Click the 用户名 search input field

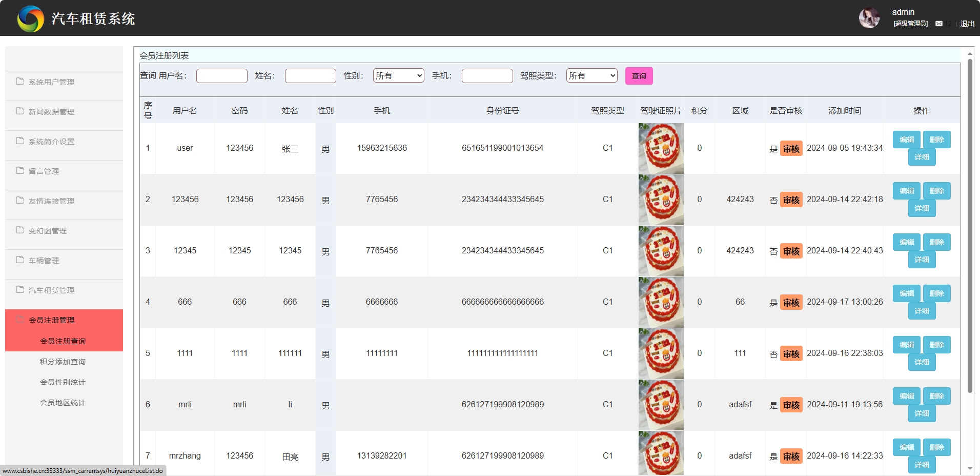(x=221, y=76)
